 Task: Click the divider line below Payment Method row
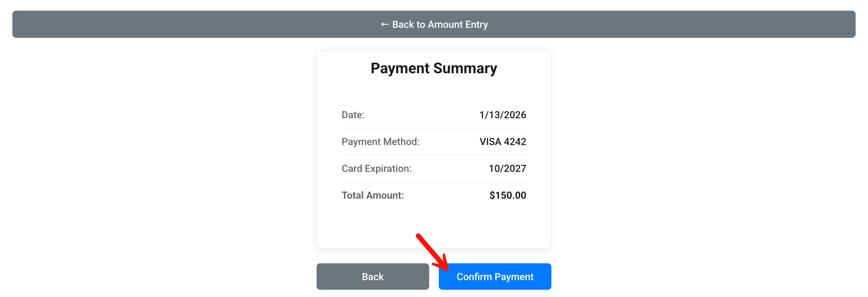click(x=434, y=155)
